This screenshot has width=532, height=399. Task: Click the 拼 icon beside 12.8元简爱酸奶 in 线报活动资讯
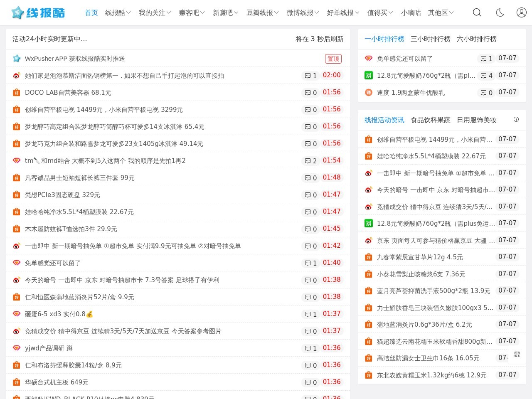[369, 223]
